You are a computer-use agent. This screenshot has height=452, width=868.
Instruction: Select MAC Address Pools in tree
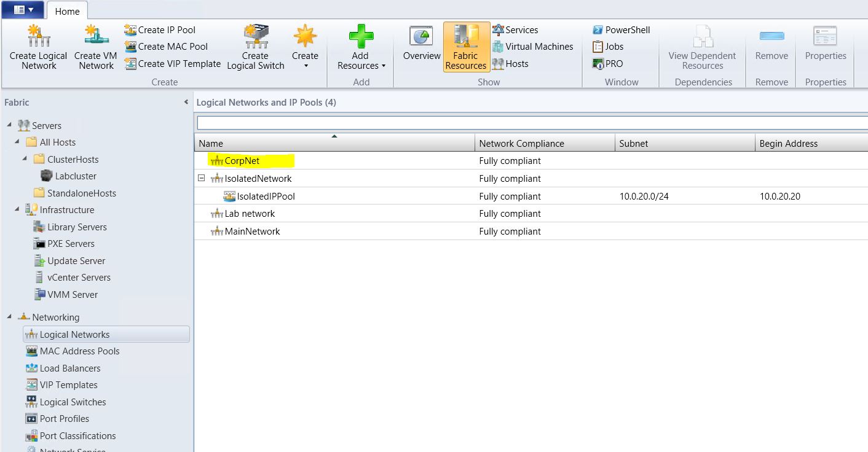(79, 351)
